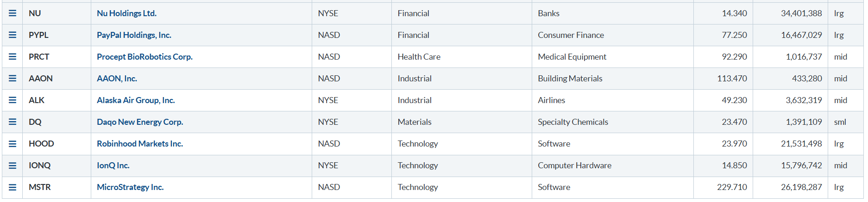Click the hamburger icon beside PYPL
Screen dimensions: 868x202
pyautogui.click(x=13, y=35)
